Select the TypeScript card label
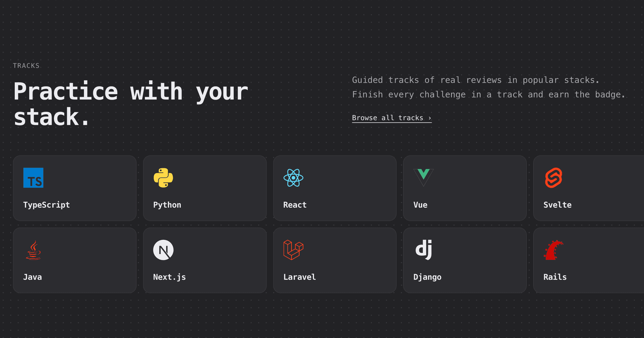The height and width of the screenshot is (338, 644). pyautogui.click(x=47, y=205)
